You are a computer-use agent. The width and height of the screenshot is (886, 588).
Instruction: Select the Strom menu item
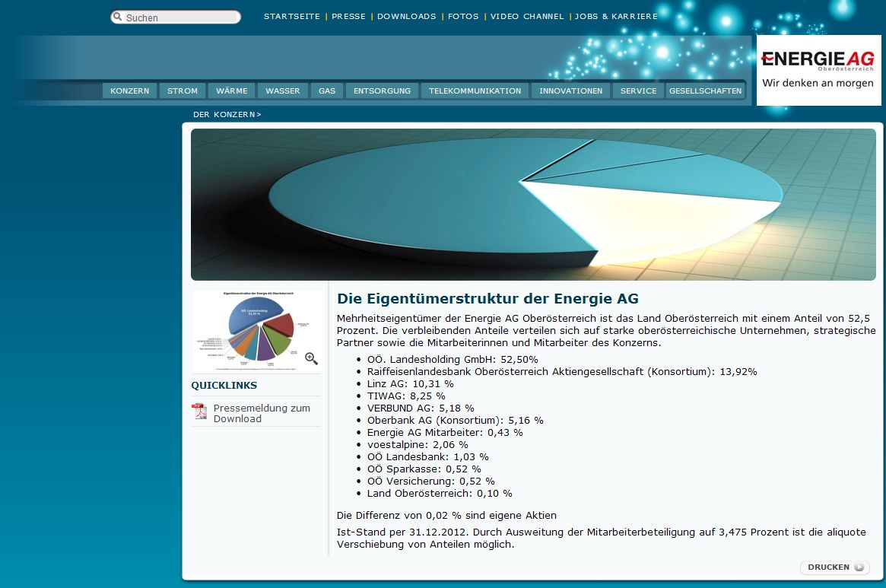point(183,91)
